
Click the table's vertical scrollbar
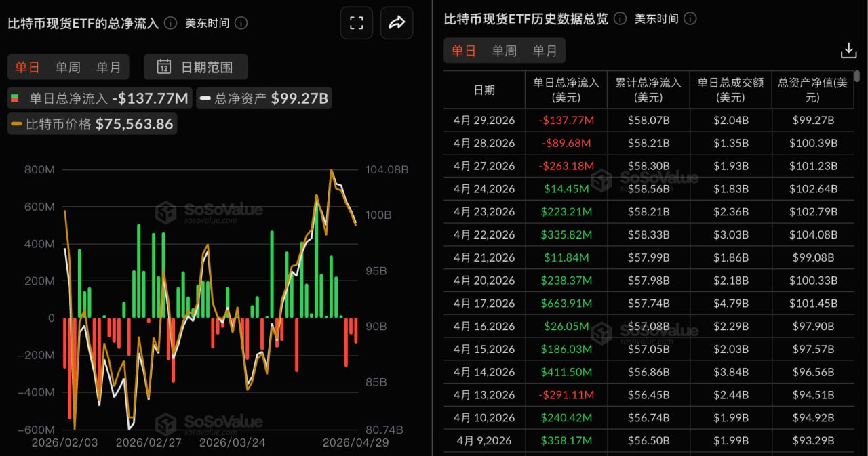tap(857, 75)
